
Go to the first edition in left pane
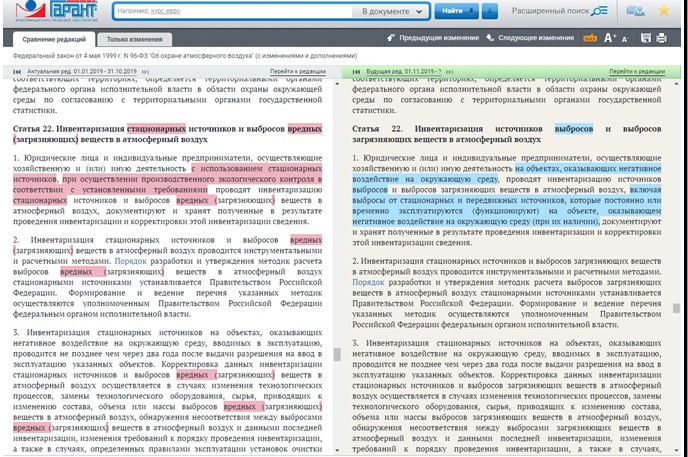(x=18, y=72)
